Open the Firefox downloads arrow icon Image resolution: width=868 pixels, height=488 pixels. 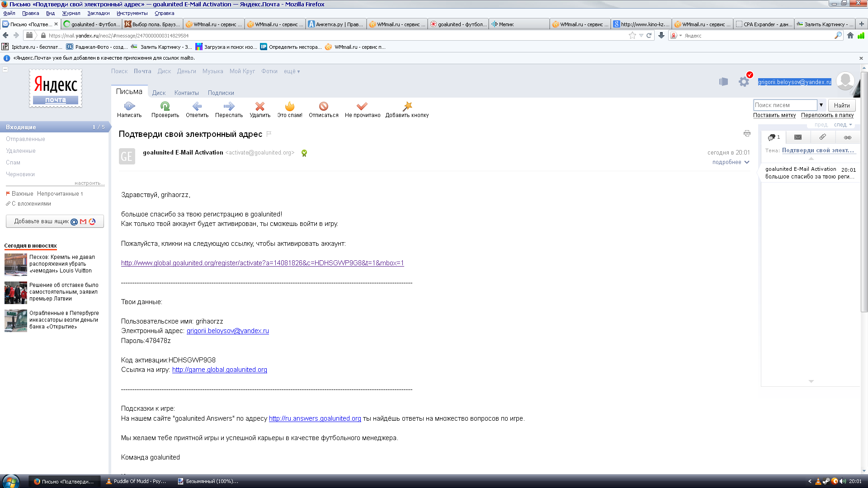[661, 35]
